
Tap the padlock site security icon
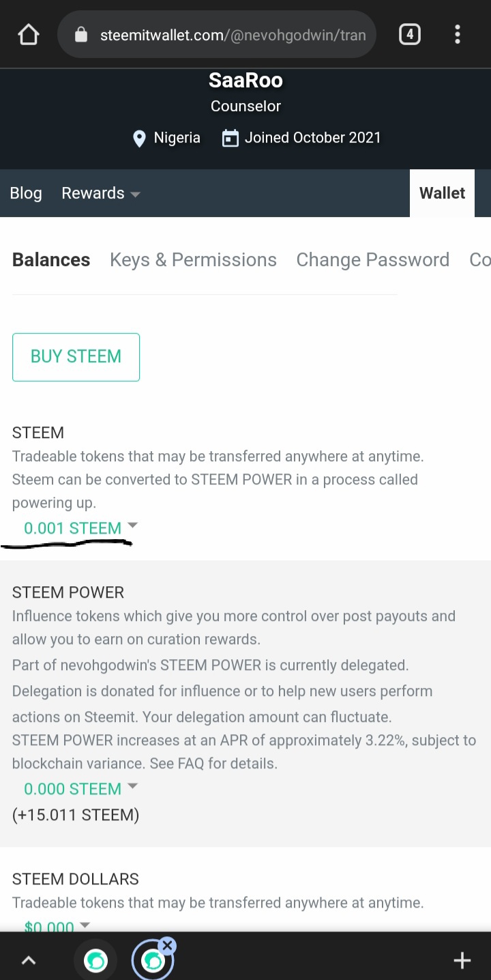click(x=81, y=35)
